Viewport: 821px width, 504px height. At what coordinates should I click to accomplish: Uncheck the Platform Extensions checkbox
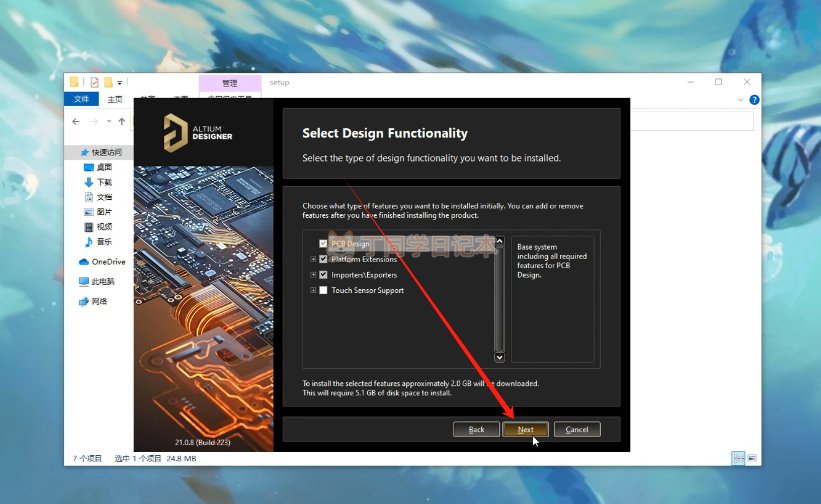pyautogui.click(x=323, y=259)
